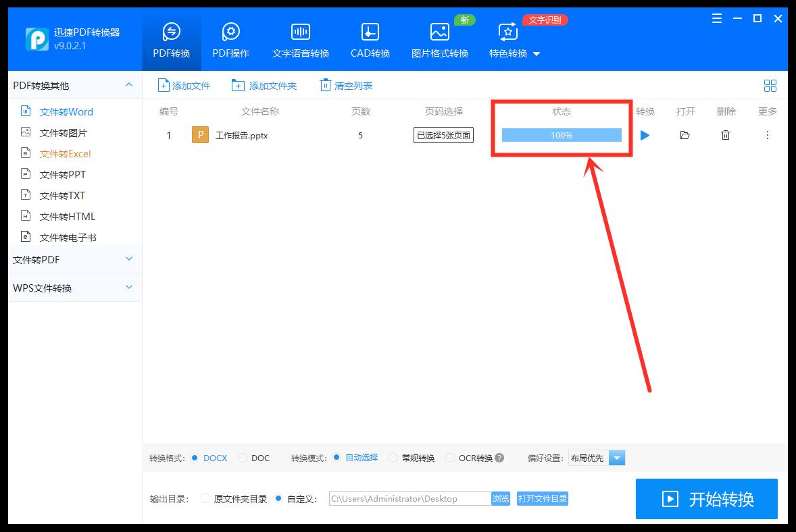The width and height of the screenshot is (796, 532).
Task: Open the CAD转换 feature
Action: click(x=370, y=38)
